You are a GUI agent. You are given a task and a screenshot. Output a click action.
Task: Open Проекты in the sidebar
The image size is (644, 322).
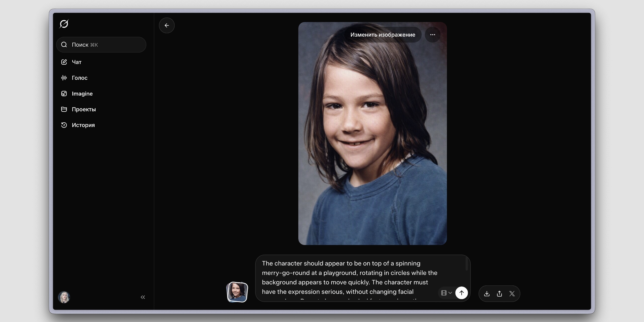coord(83,109)
